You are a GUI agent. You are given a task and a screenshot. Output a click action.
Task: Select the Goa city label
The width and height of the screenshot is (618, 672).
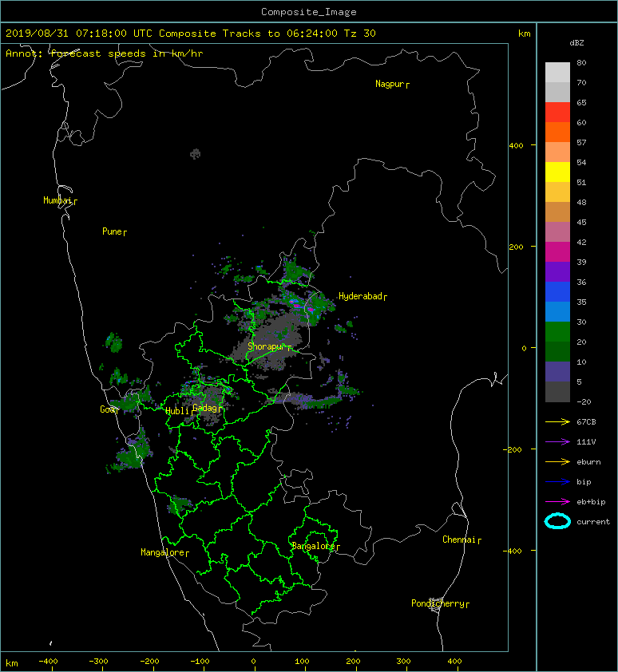click(109, 409)
